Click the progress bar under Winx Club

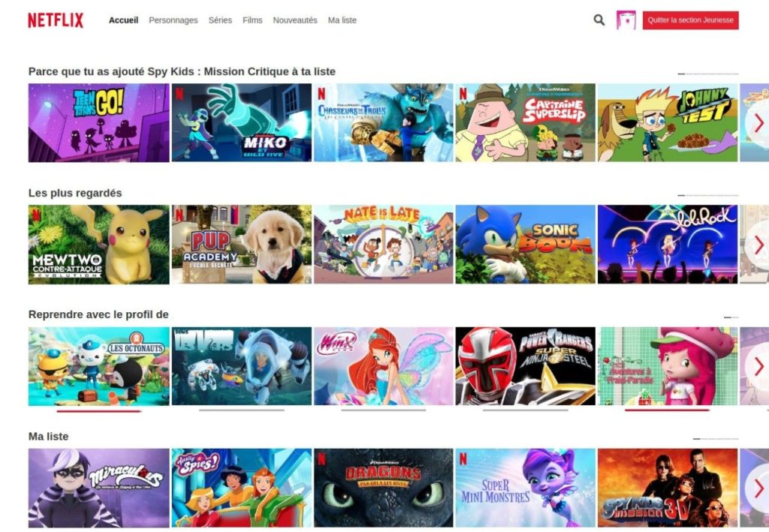[x=384, y=410]
